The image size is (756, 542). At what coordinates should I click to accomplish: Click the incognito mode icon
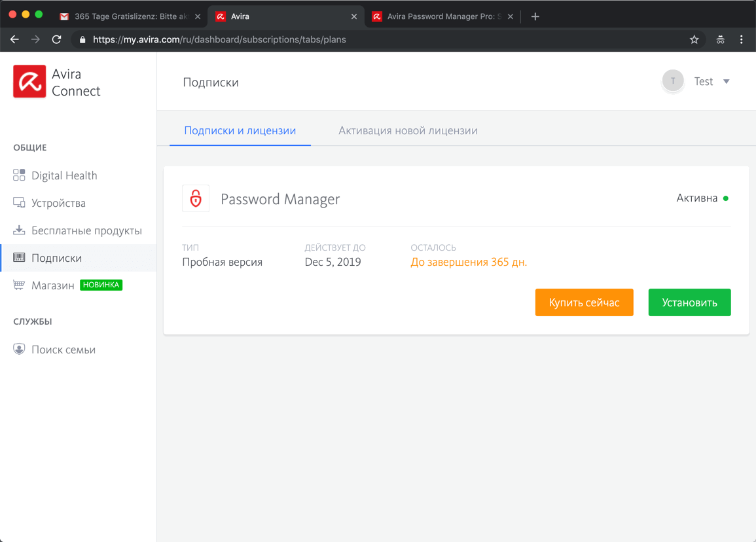tap(720, 39)
